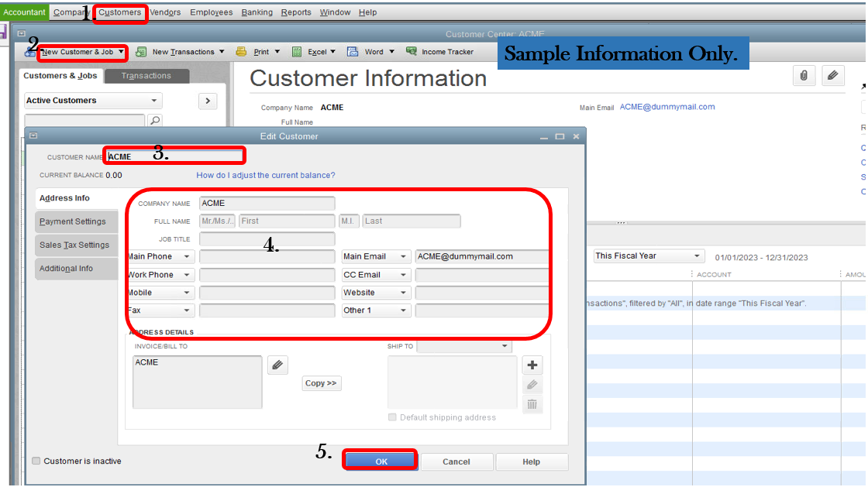Click the Last name field
This screenshot has width=868, height=487.
point(412,221)
